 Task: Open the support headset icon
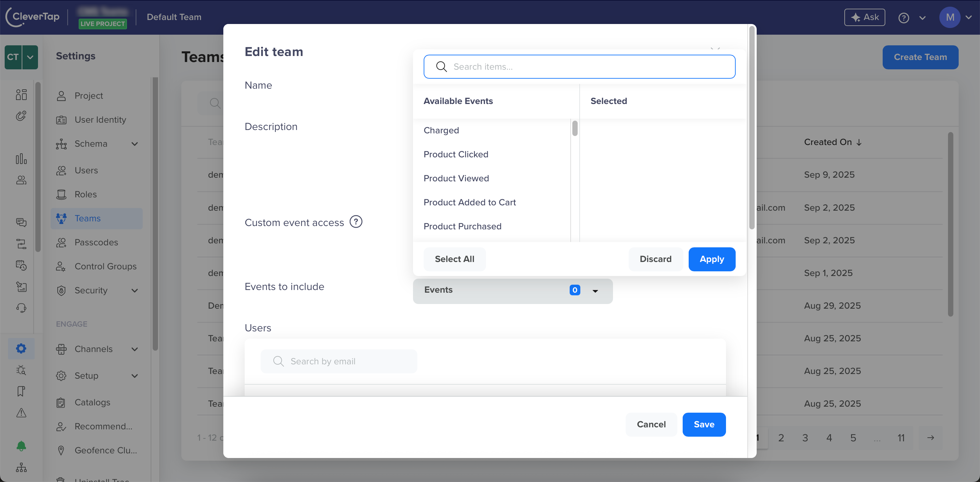click(x=21, y=308)
